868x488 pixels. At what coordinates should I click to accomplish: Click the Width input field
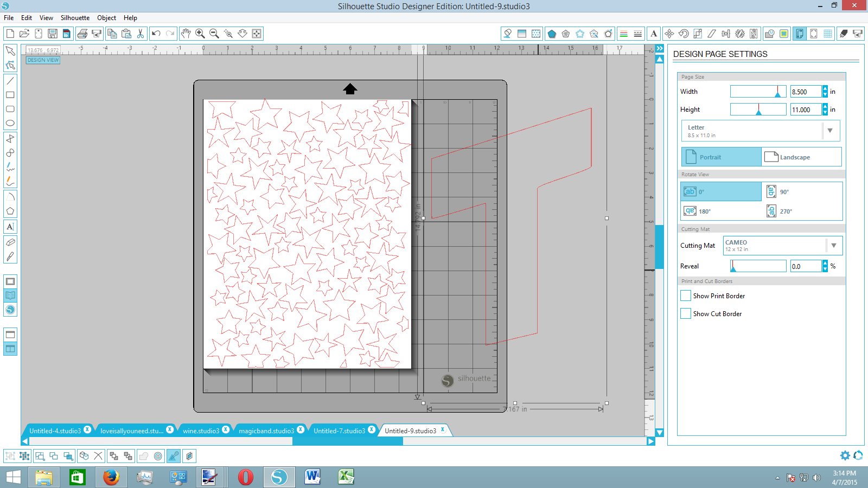(x=806, y=92)
